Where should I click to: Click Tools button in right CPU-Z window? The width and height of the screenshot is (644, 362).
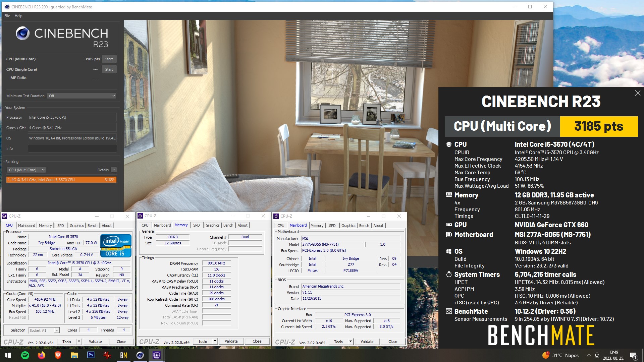tap(338, 342)
